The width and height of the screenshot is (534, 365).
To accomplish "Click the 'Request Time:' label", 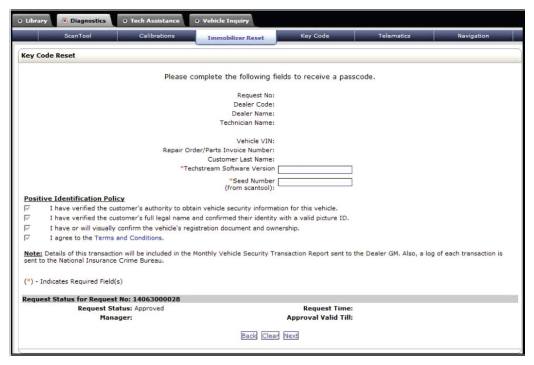I will pos(328,308).
